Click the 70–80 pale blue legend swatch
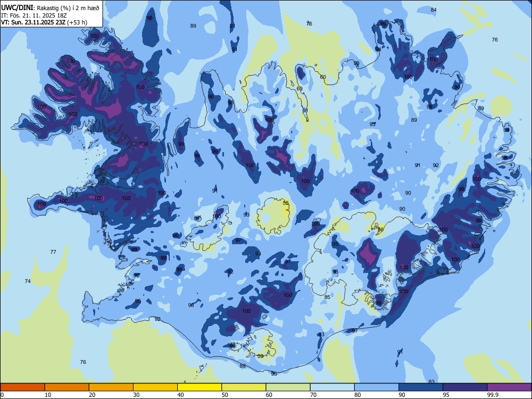The width and height of the screenshot is (532, 399). [332, 387]
